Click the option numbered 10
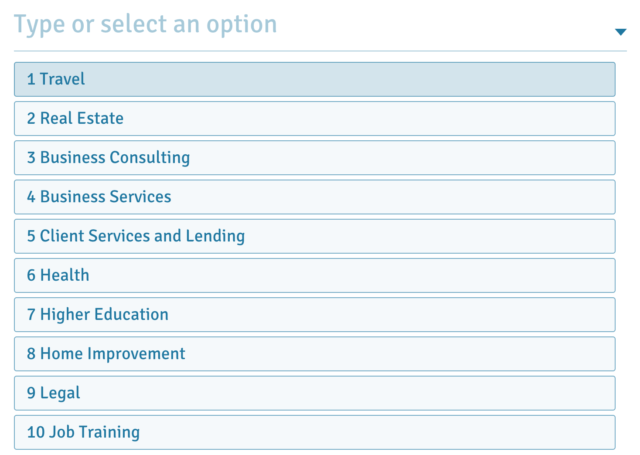 314,432
